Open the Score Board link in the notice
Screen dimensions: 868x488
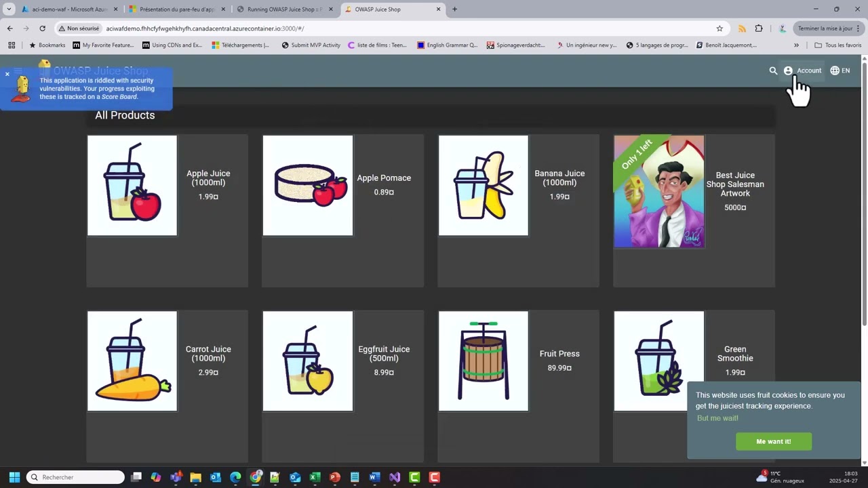point(119,97)
